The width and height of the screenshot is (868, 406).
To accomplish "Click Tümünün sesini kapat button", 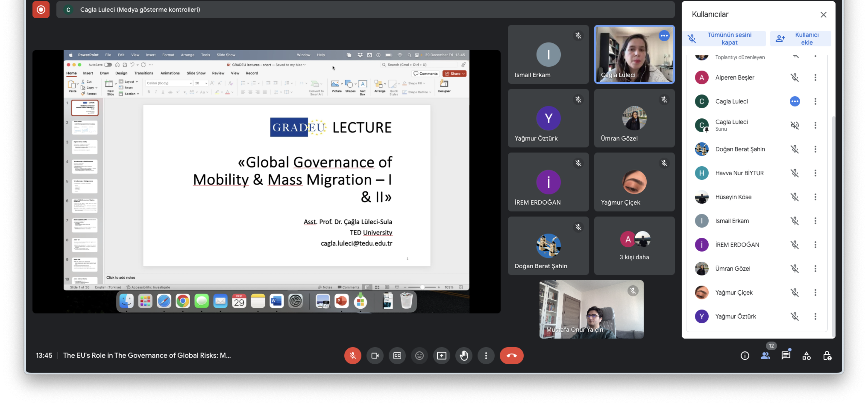I will pos(724,39).
